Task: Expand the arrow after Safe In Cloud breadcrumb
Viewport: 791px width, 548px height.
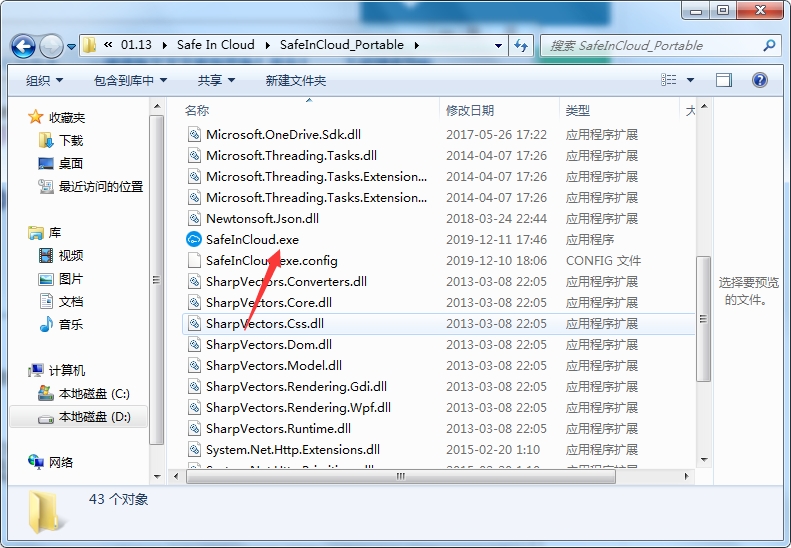Action: [x=267, y=45]
